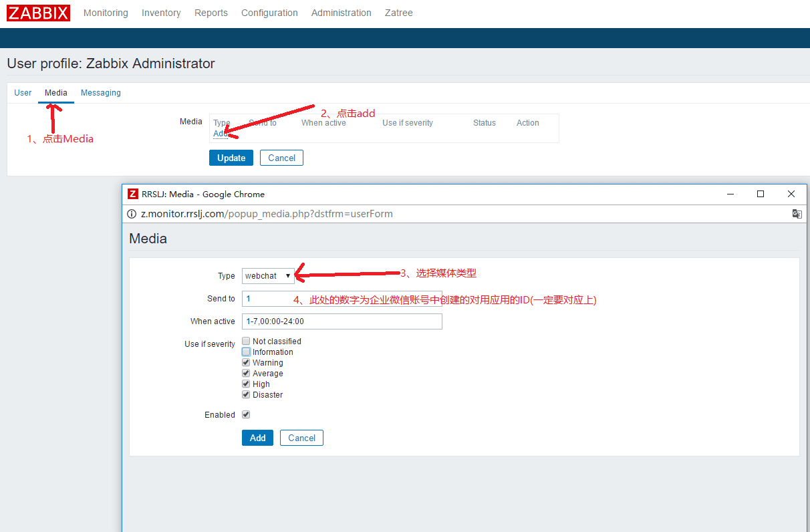Click the When active input field

click(x=342, y=321)
